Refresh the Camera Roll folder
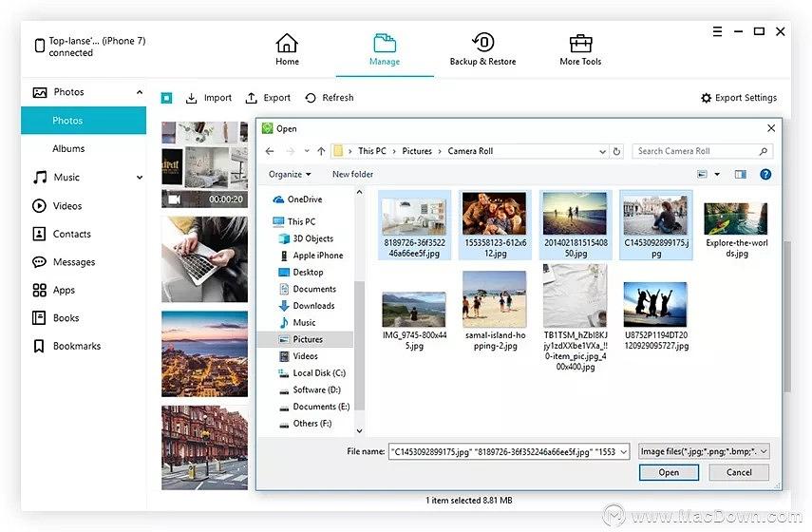 616,151
